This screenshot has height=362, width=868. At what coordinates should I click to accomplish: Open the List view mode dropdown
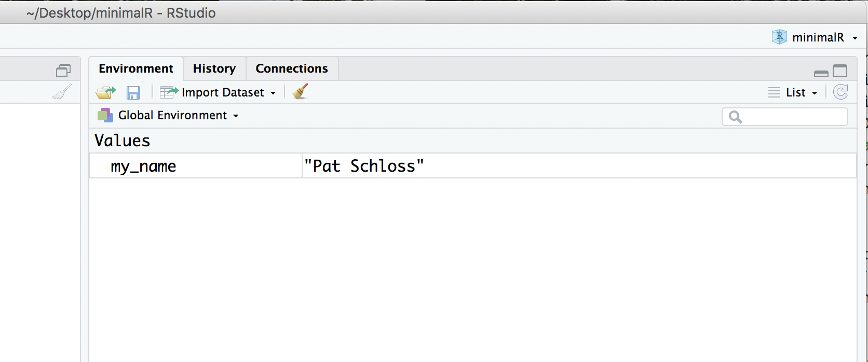[793, 93]
